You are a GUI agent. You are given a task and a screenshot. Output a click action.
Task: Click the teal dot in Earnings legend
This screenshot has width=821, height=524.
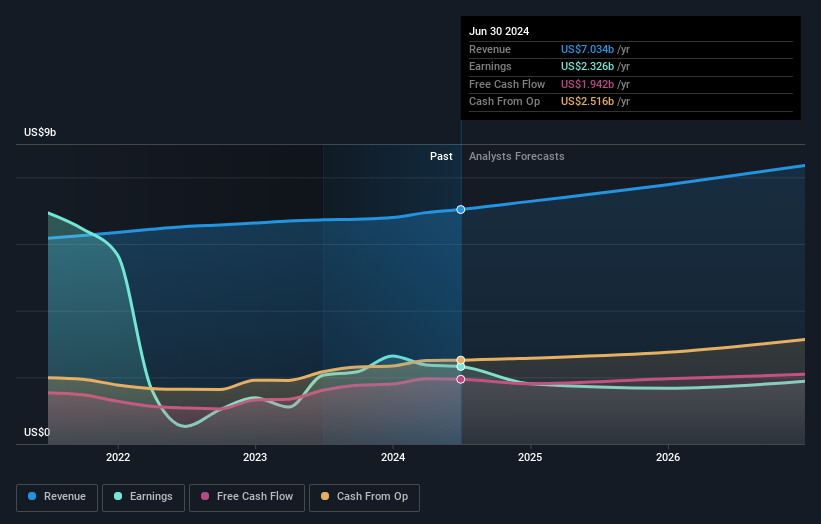119,497
